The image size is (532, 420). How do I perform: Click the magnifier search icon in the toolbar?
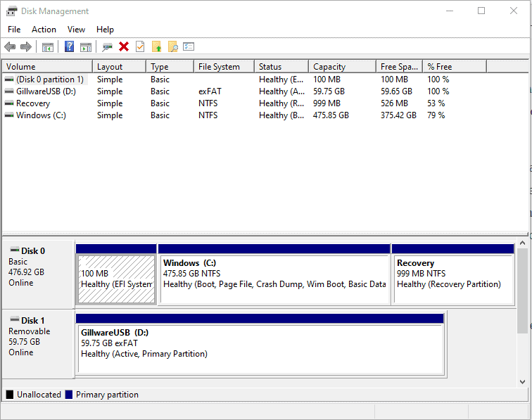click(172, 46)
